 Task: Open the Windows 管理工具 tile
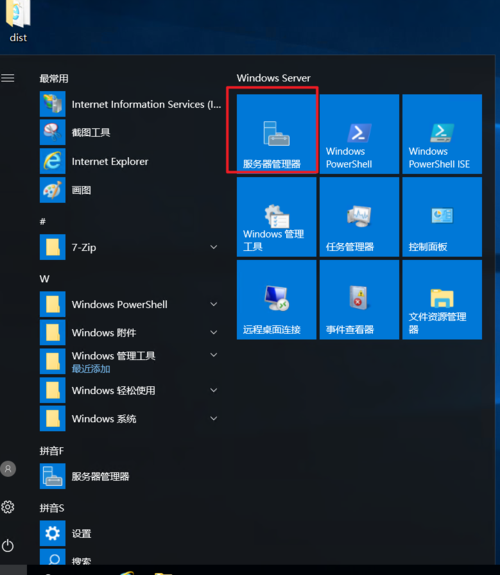(x=277, y=217)
